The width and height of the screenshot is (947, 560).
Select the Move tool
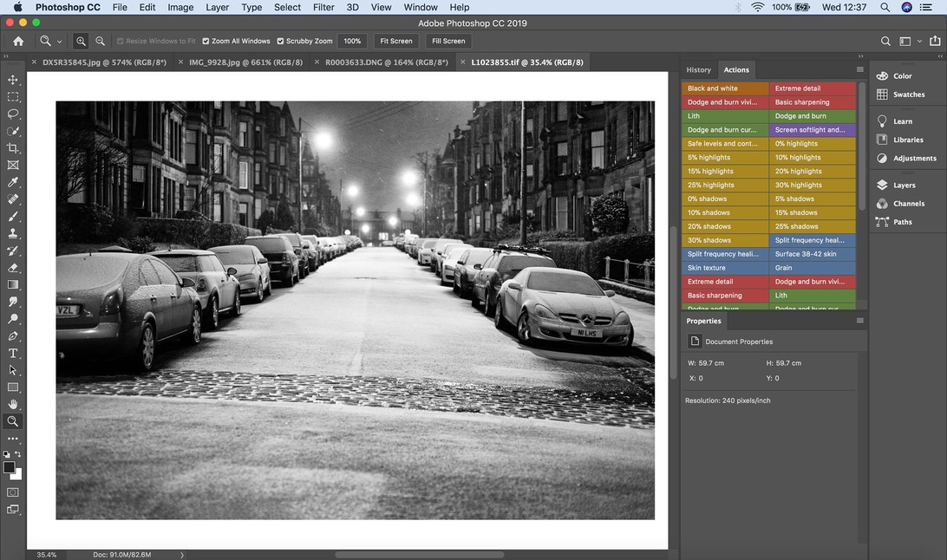13,80
